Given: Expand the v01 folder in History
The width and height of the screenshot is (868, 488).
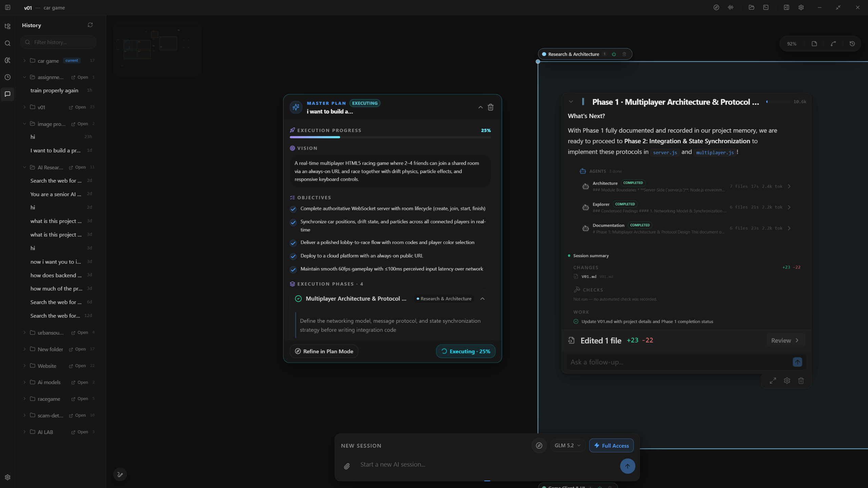Looking at the screenshot, I should tap(24, 107).
